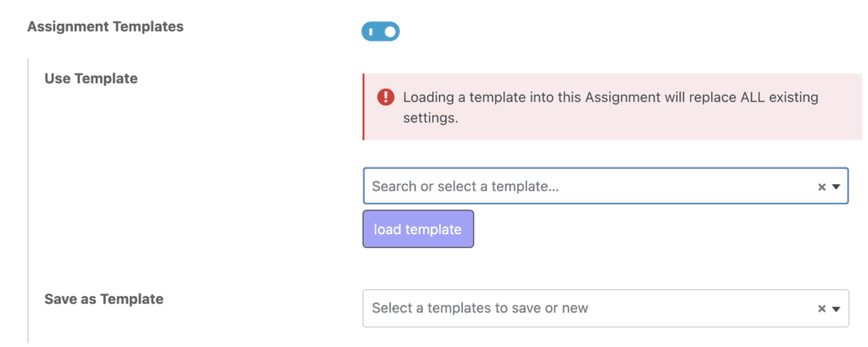Image resolution: width=868 pixels, height=347 pixels.
Task: Click the toggle's white knob
Action: point(389,32)
